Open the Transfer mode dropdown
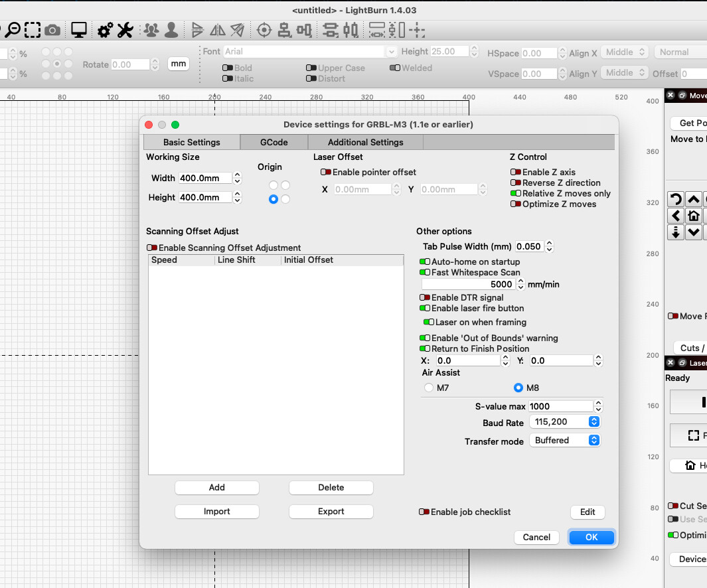The width and height of the screenshot is (707, 588). (565, 441)
